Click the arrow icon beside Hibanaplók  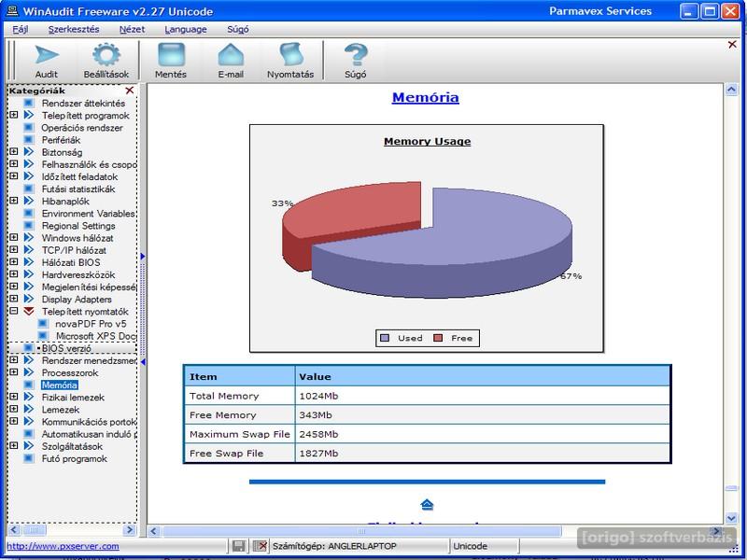29,201
